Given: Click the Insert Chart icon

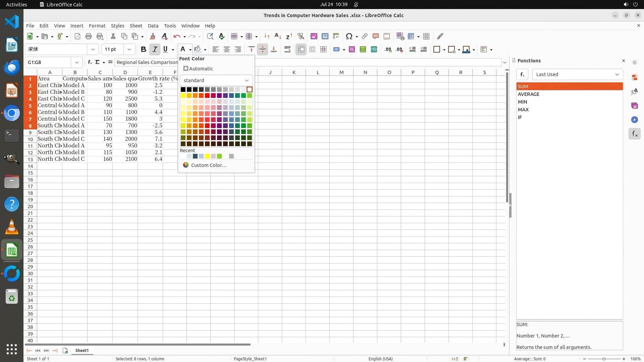Looking at the screenshot, I should pos(325,36).
